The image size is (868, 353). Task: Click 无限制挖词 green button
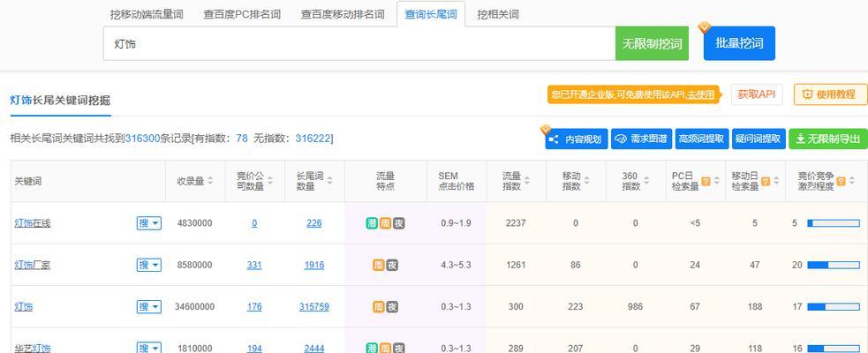click(x=653, y=43)
